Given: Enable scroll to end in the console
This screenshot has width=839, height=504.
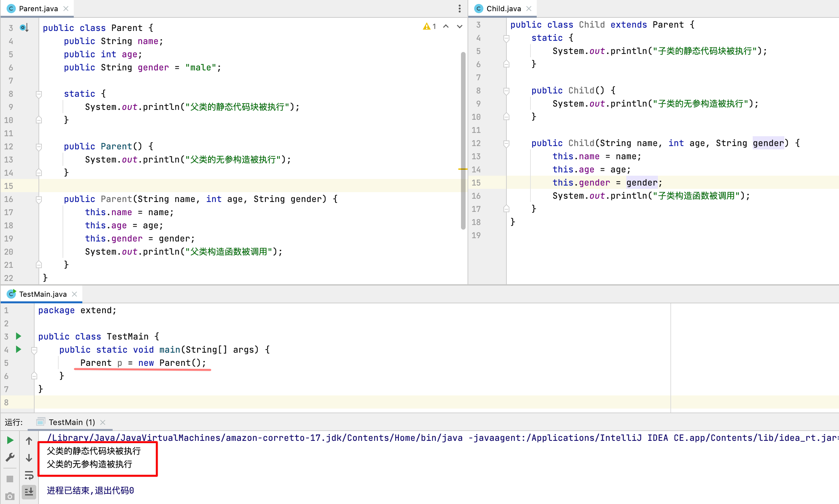Looking at the screenshot, I should tap(29, 492).
